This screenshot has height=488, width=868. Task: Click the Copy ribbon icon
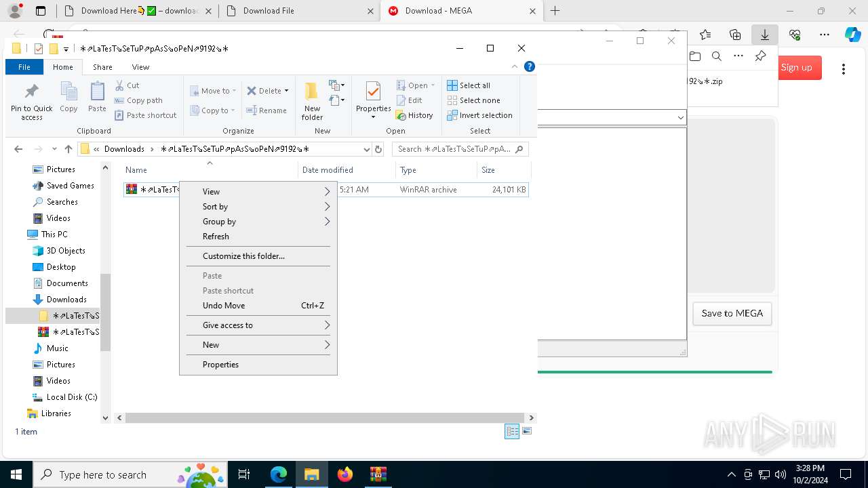68,97
